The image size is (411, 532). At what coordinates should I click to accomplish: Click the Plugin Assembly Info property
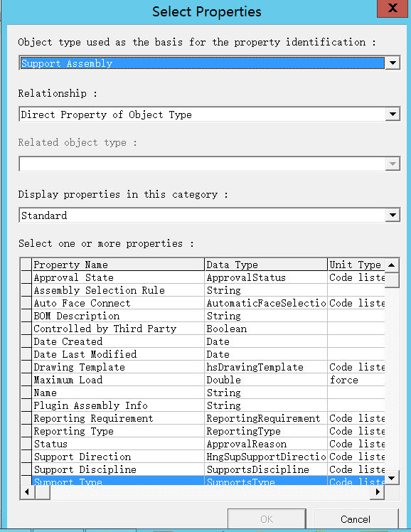(90, 405)
